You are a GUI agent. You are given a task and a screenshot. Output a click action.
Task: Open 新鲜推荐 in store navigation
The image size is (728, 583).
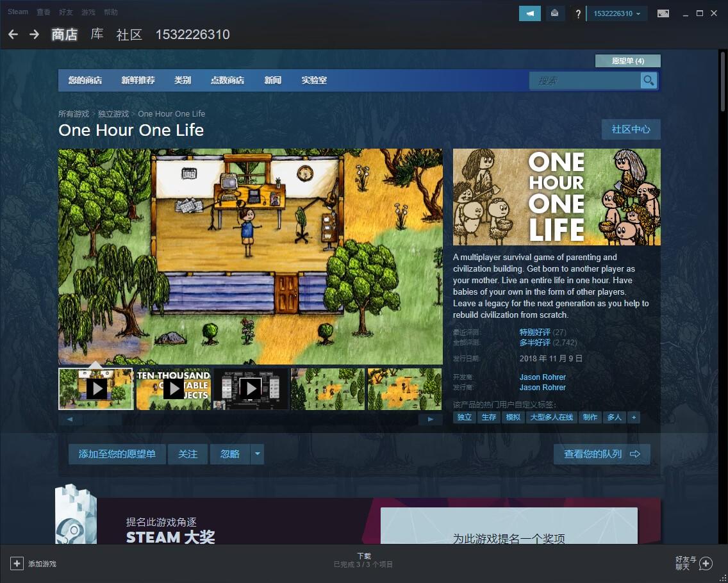click(x=138, y=80)
